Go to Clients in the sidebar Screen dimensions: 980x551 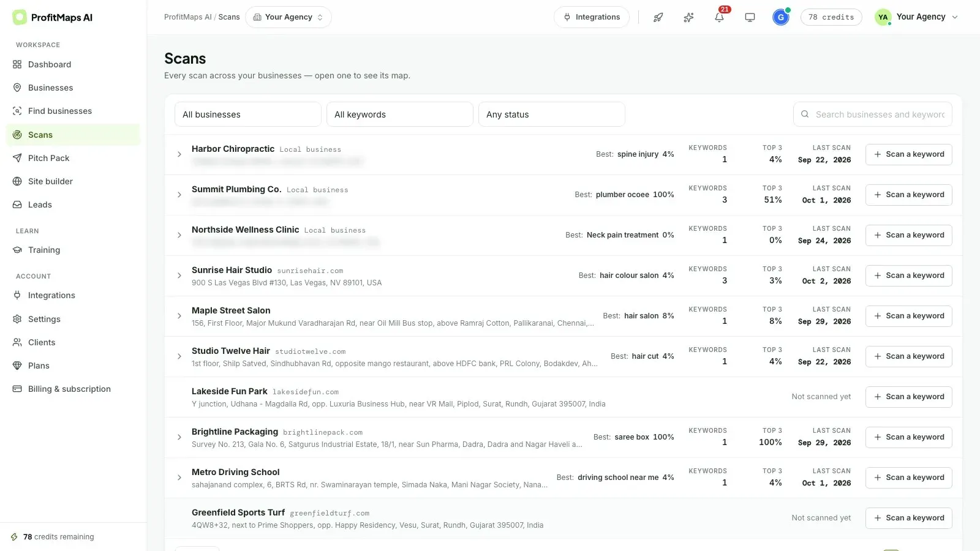(73, 342)
